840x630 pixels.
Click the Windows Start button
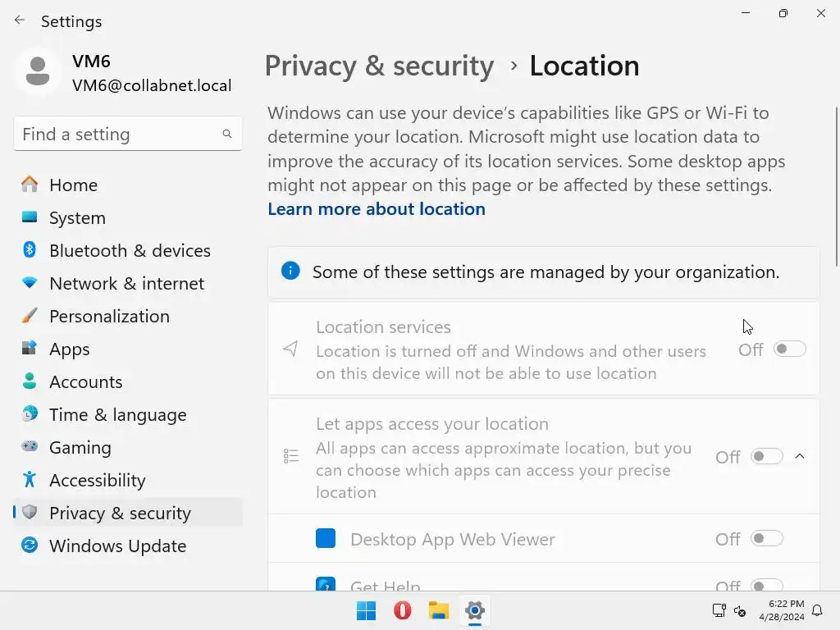pyautogui.click(x=366, y=610)
